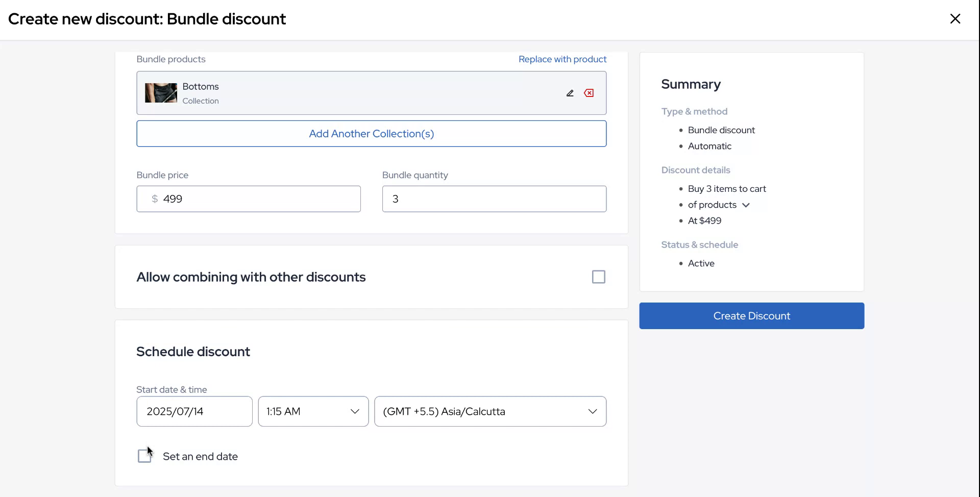This screenshot has height=497, width=980.
Task: Enable Allow combining with other discounts checkbox
Action: pyautogui.click(x=598, y=277)
